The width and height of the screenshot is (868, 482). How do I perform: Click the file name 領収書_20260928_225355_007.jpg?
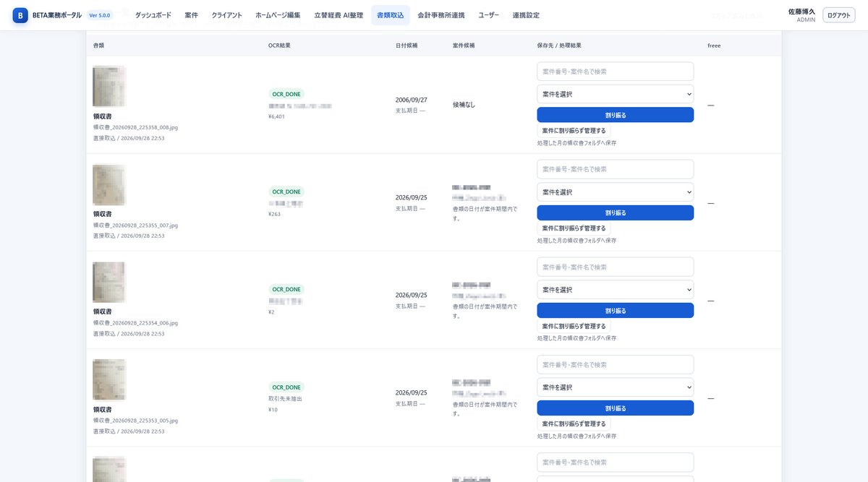coord(135,225)
